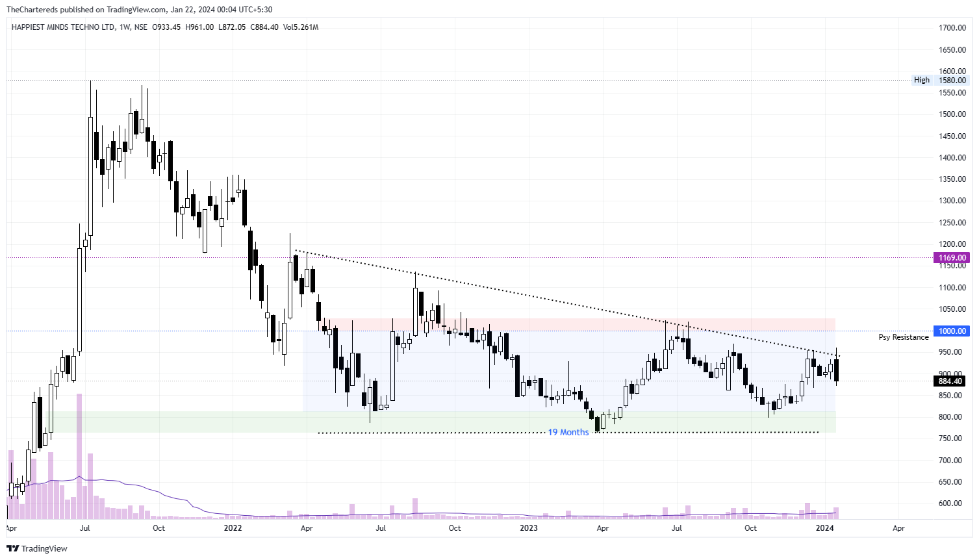Click the open value O933.45
The height and width of the screenshot is (560, 979).
coord(166,27)
